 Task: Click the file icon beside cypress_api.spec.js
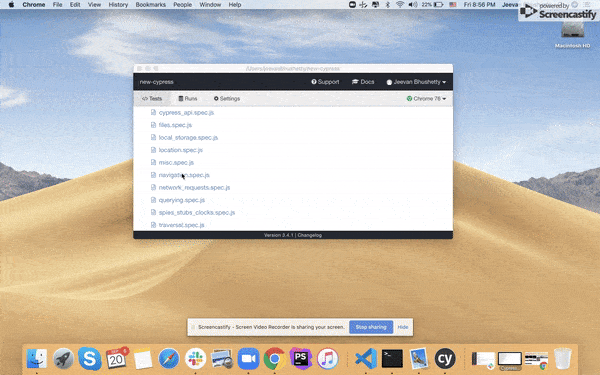coord(153,112)
